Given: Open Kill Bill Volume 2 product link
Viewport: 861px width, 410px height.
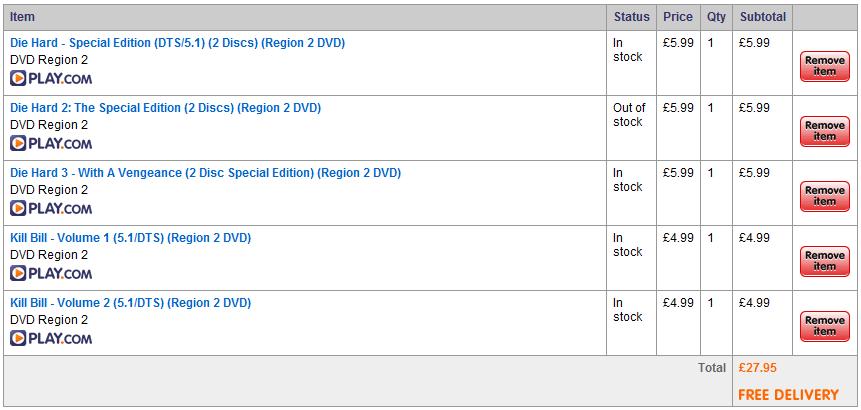Looking at the screenshot, I should 130,303.
